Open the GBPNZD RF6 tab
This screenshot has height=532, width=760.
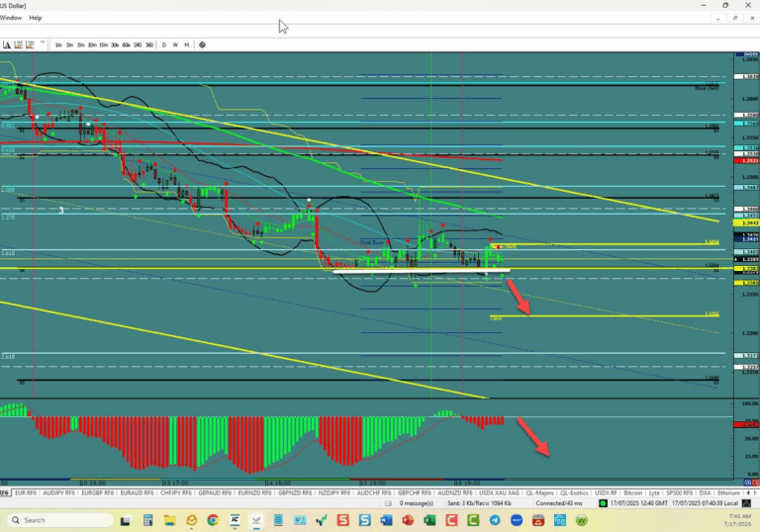point(295,492)
